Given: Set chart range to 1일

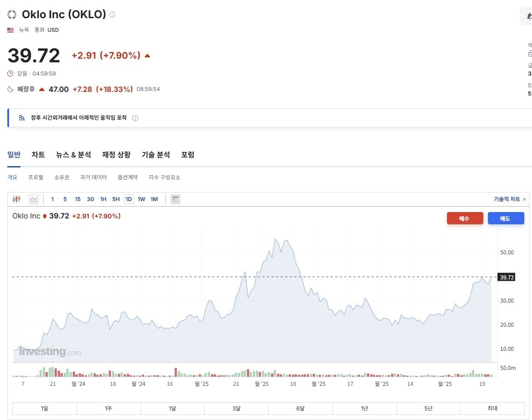Looking at the screenshot, I should (x=45, y=409).
